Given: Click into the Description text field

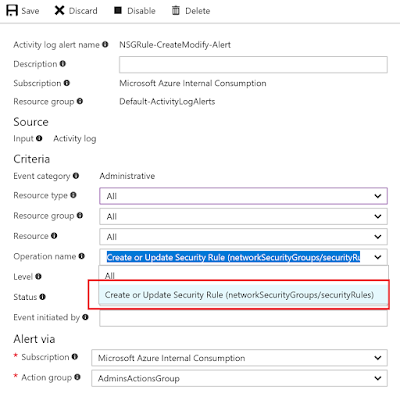Looking at the screenshot, I should pyautogui.click(x=253, y=64).
